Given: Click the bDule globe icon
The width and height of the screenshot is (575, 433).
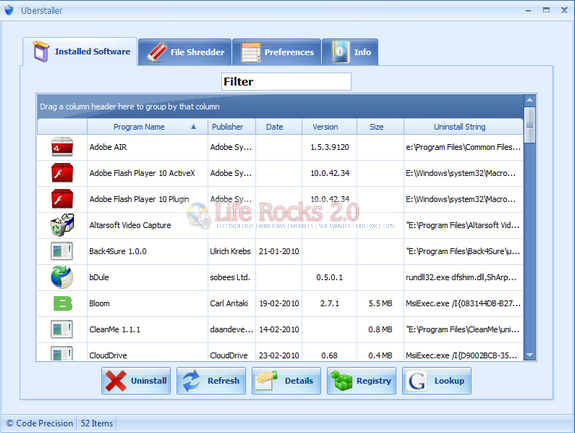Looking at the screenshot, I should (62, 277).
